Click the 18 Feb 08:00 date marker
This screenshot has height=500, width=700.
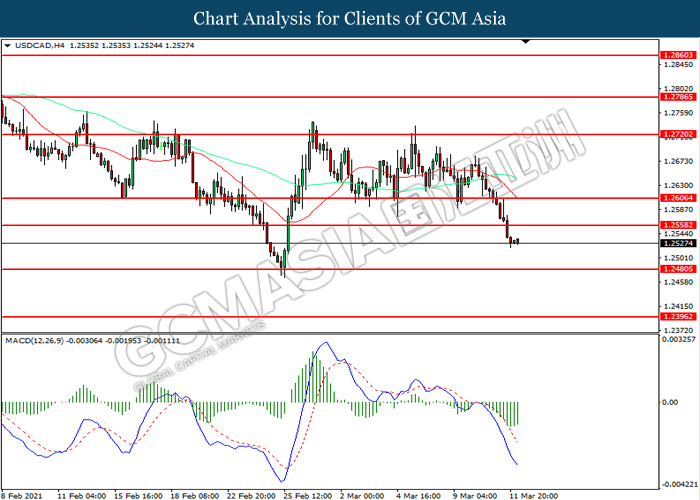click(x=195, y=496)
